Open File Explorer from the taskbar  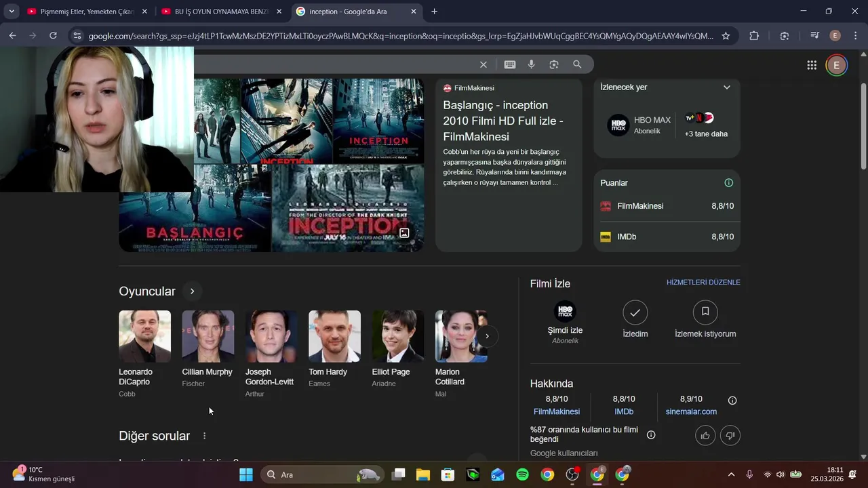(x=422, y=474)
